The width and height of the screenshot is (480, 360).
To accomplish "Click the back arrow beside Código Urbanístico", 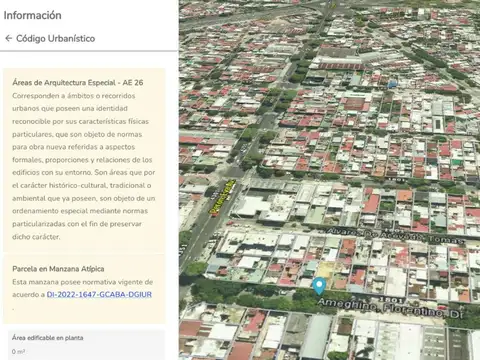I will [x=9, y=38].
